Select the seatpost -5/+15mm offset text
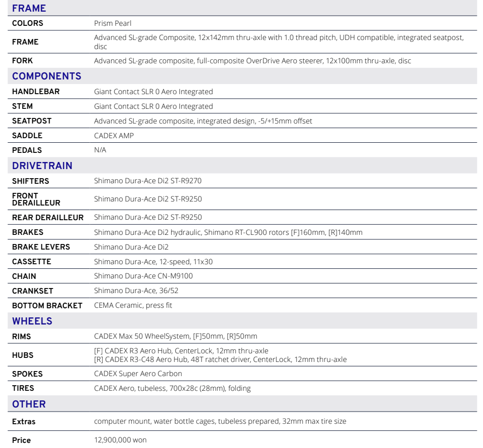Viewport: 483px width, 448px height. pos(203,121)
